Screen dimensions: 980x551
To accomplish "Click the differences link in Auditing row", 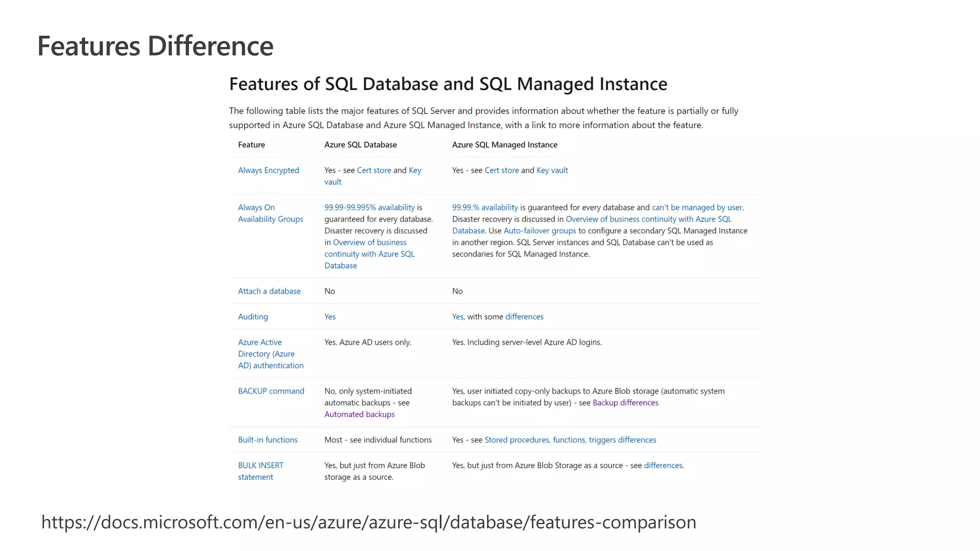I will [x=524, y=317].
